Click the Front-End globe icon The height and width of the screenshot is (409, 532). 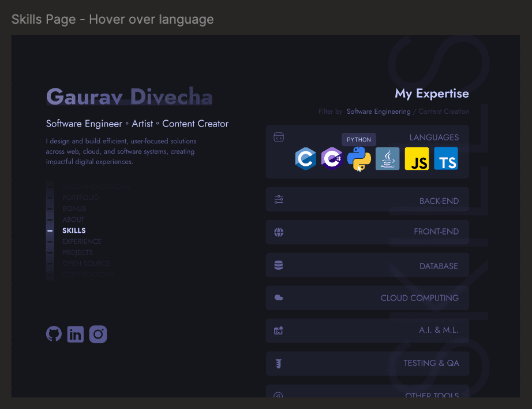[x=279, y=232]
